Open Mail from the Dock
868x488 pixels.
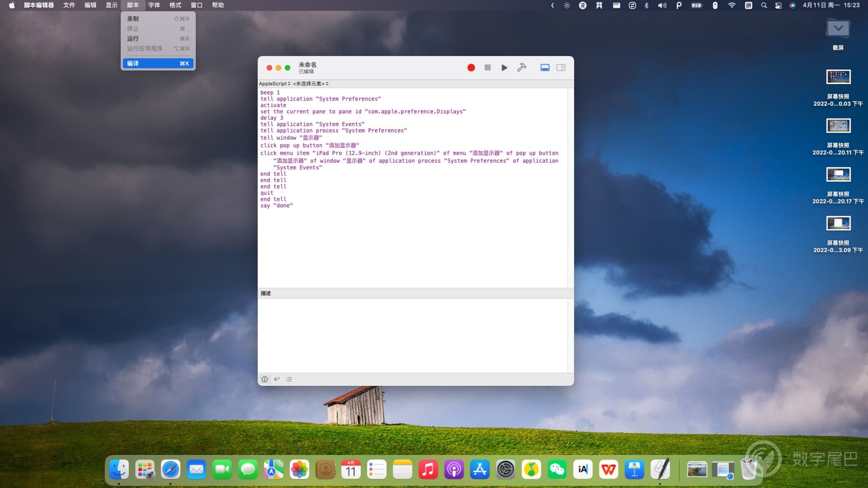196,469
